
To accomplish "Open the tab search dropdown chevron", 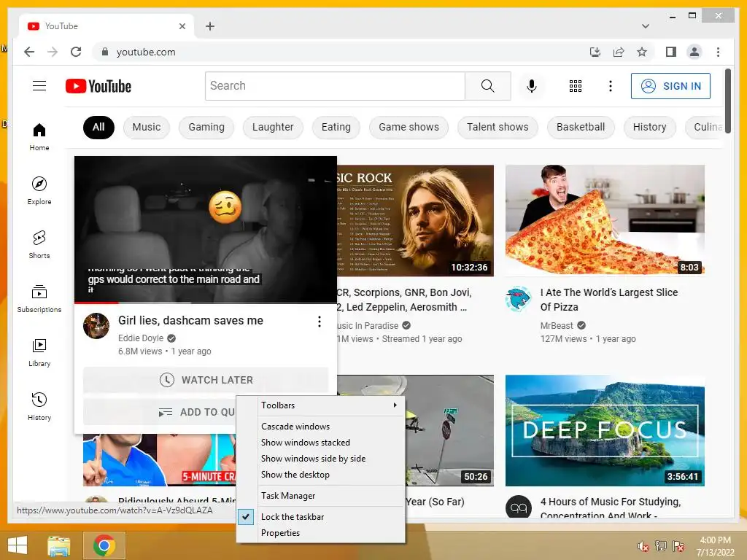I will [x=645, y=26].
